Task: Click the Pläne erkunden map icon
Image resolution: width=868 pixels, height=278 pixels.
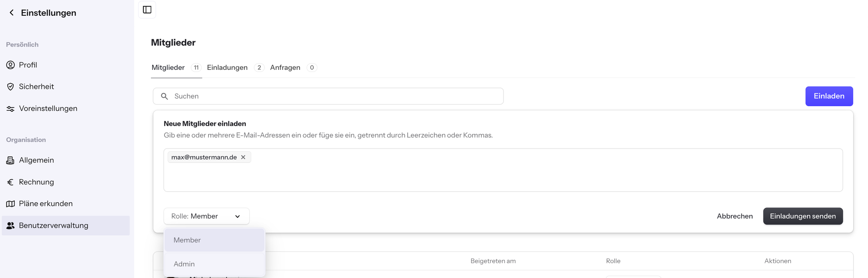Action: tap(11, 204)
